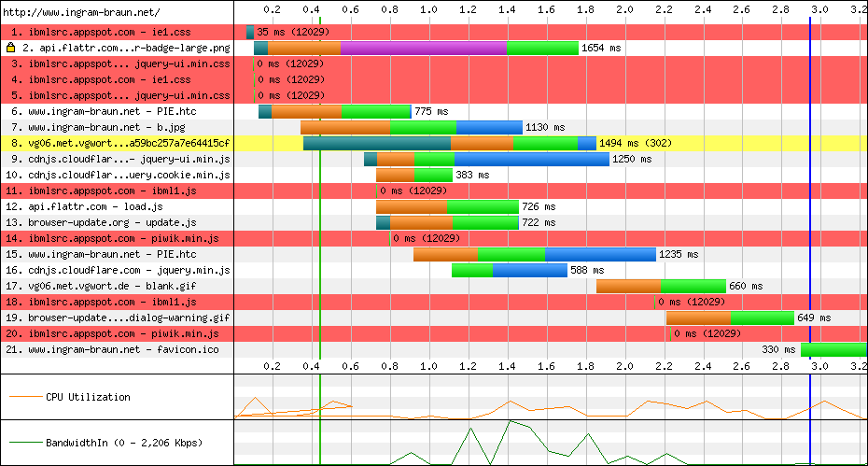Open the page URL http://www.ingram-braun.net/
The height and width of the screenshot is (466, 868).
click(81, 11)
